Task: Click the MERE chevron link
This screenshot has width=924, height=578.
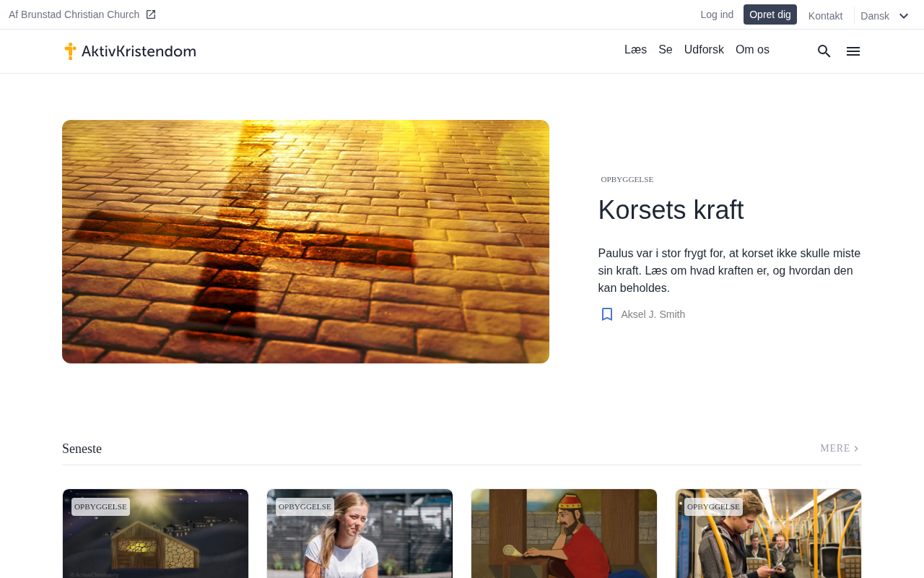Action: (840, 449)
